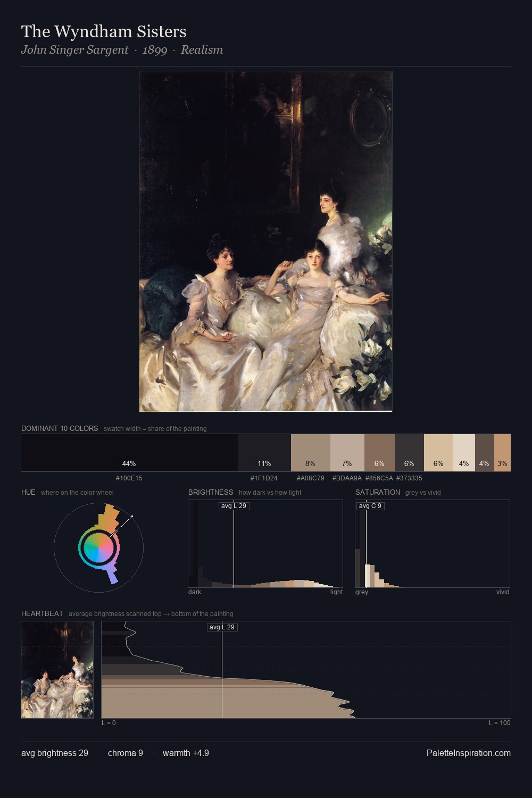This screenshot has width=532, height=798.
Task: Click the 'HEARTBEAT' section heading
Action: 42,613
